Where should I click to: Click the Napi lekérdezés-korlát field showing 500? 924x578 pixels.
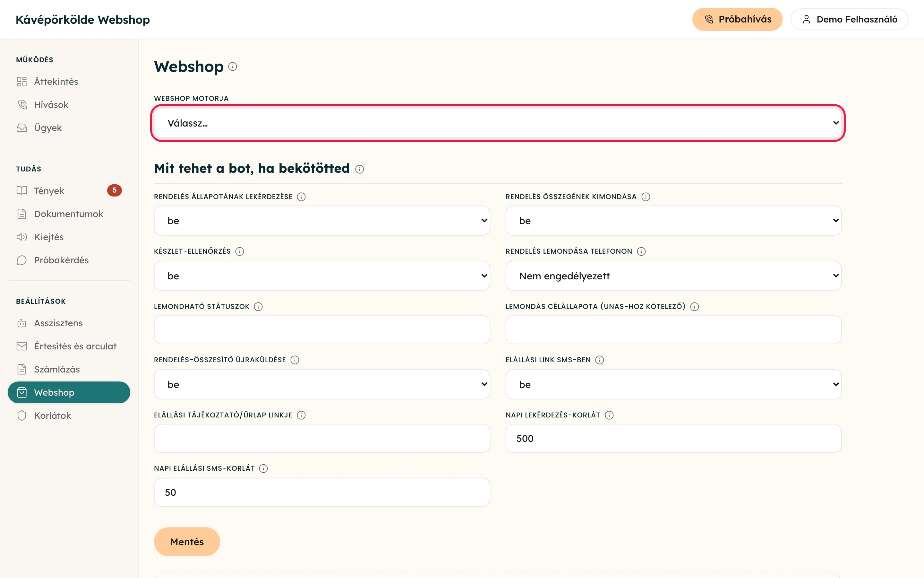pos(673,438)
